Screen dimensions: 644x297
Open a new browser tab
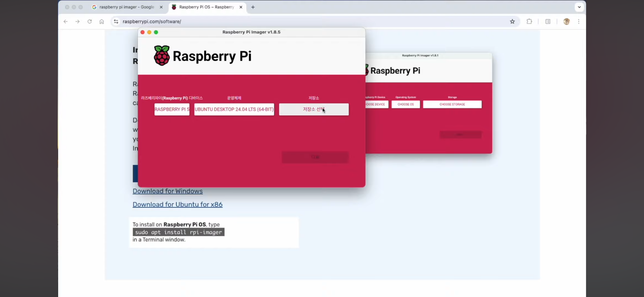point(253,7)
